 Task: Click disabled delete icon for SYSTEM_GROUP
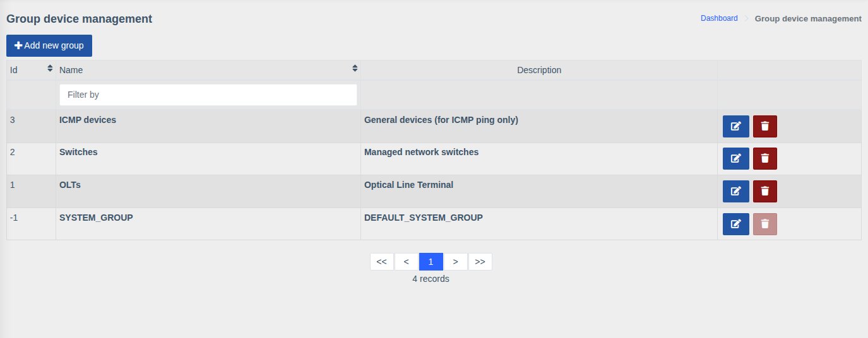(x=764, y=224)
